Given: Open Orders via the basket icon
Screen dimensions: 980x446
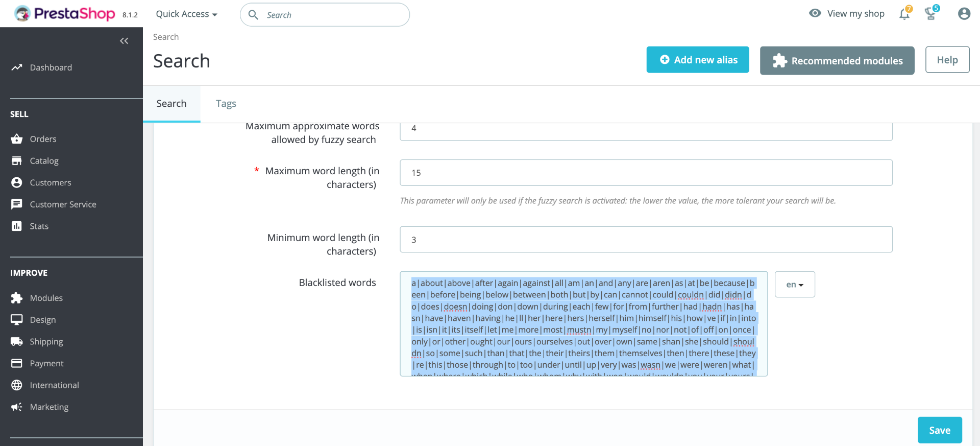Looking at the screenshot, I should pos(17,139).
